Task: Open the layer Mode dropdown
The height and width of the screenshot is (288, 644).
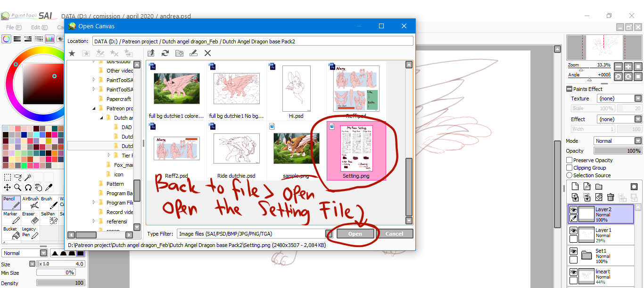Action: click(618, 141)
